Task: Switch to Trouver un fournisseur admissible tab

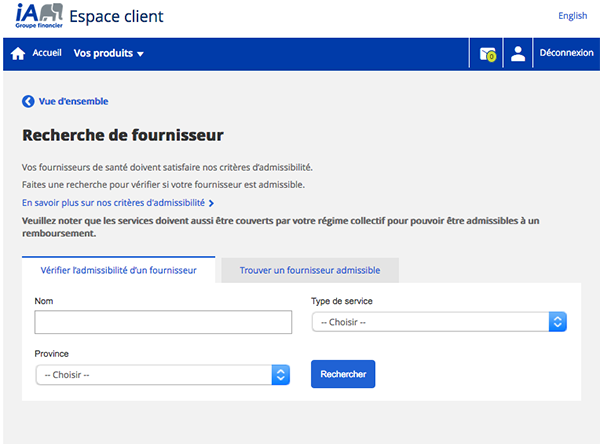Action: coord(310,270)
